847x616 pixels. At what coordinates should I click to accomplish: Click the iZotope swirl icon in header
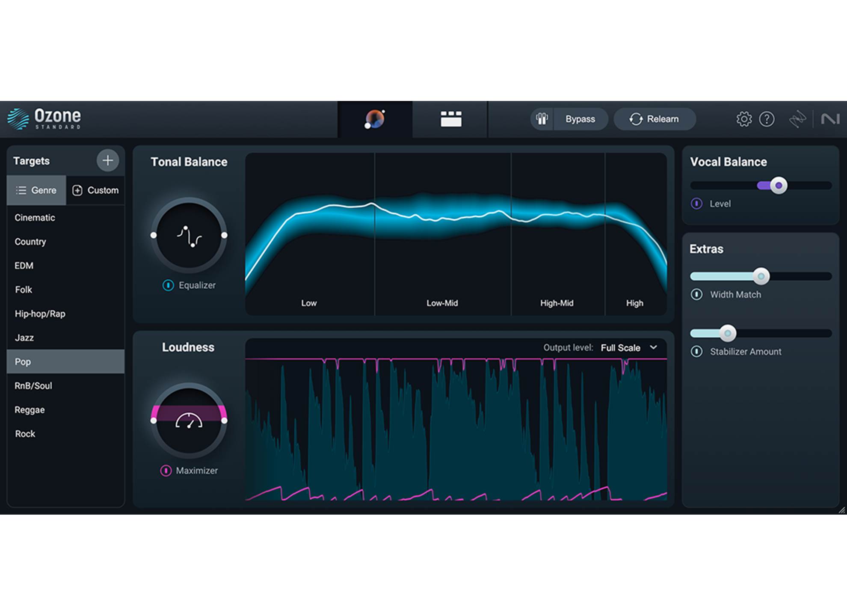(x=797, y=119)
